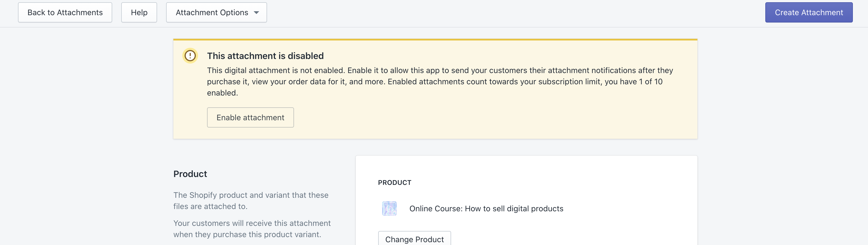The height and width of the screenshot is (245, 868).
Task: Navigate Back to Attachments
Action: pyautogui.click(x=65, y=12)
